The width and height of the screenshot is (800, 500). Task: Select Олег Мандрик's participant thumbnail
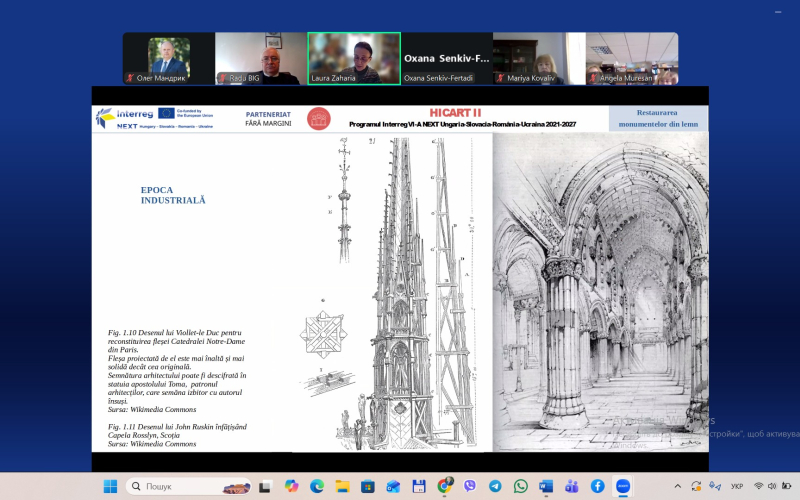point(169,58)
